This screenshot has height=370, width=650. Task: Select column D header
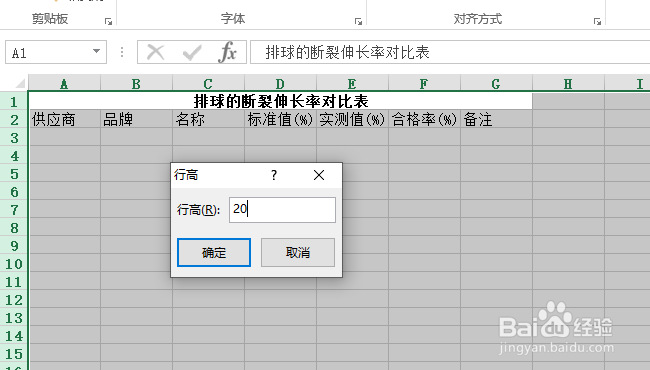coord(281,84)
